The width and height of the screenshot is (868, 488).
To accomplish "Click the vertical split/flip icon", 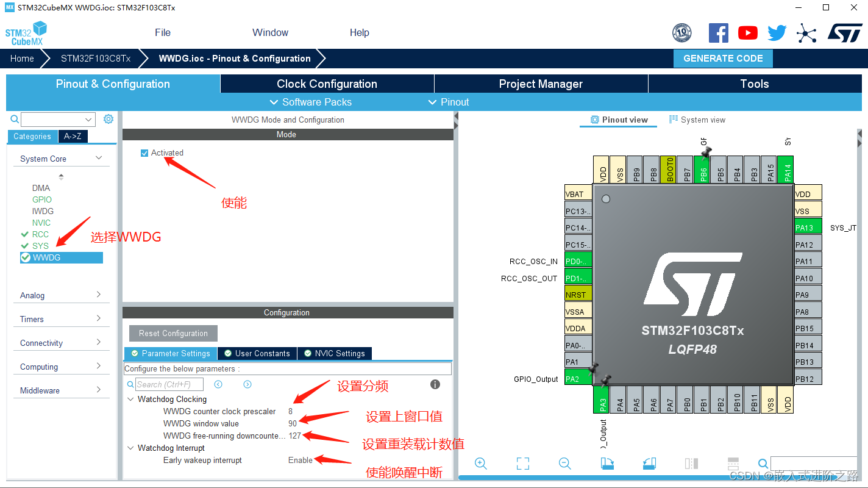I will [691, 464].
